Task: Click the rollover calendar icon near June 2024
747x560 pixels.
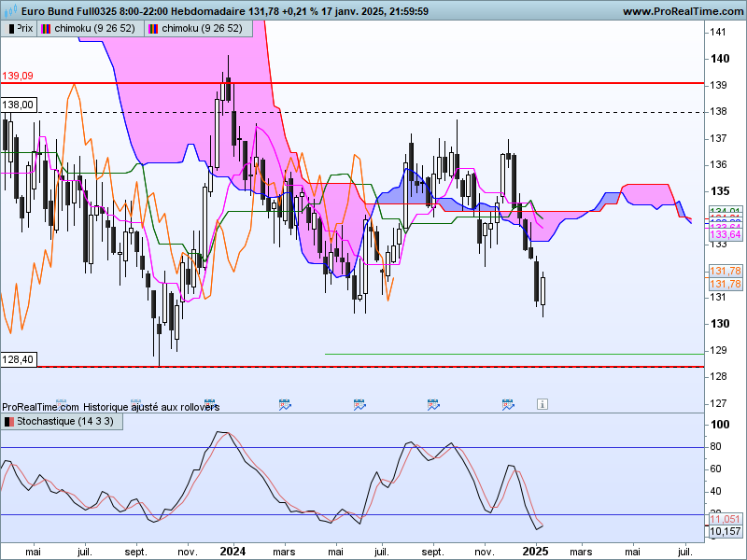Action: point(359,405)
